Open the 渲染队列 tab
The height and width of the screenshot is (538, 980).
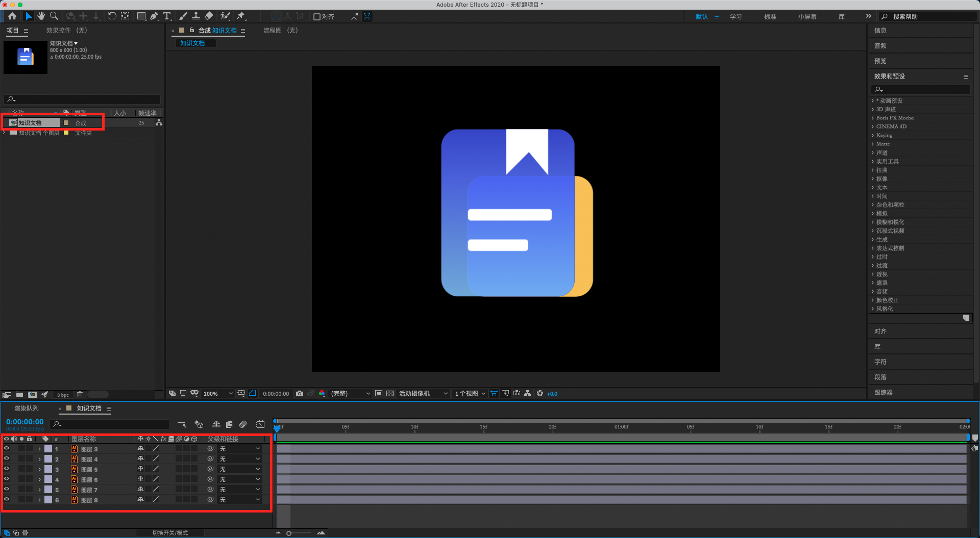[x=27, y=408]
